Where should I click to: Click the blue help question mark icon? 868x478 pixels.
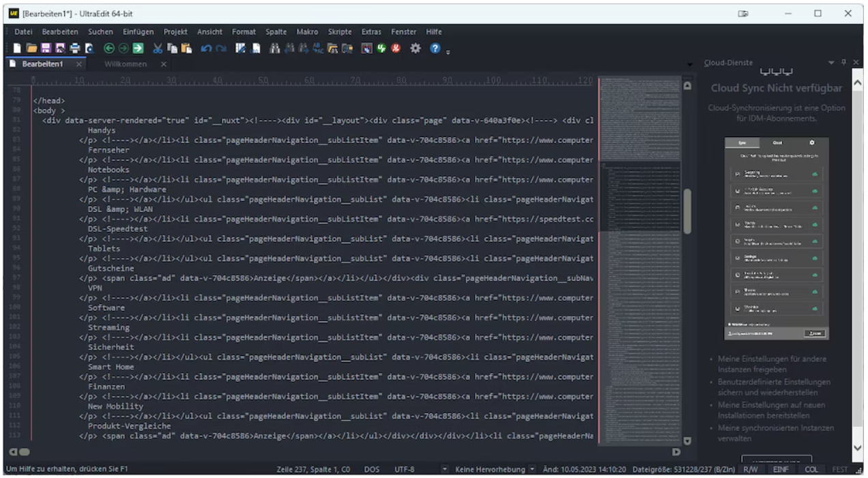coord(435,48)
